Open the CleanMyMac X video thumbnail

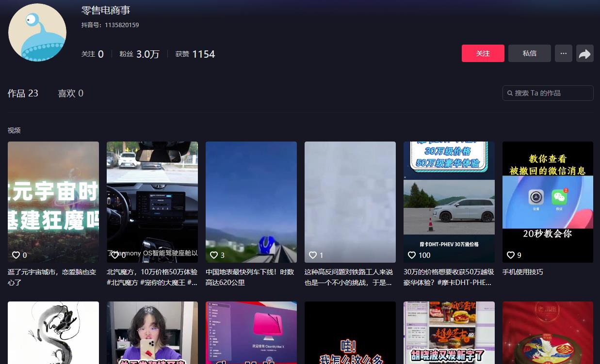(x=251, y=332)
